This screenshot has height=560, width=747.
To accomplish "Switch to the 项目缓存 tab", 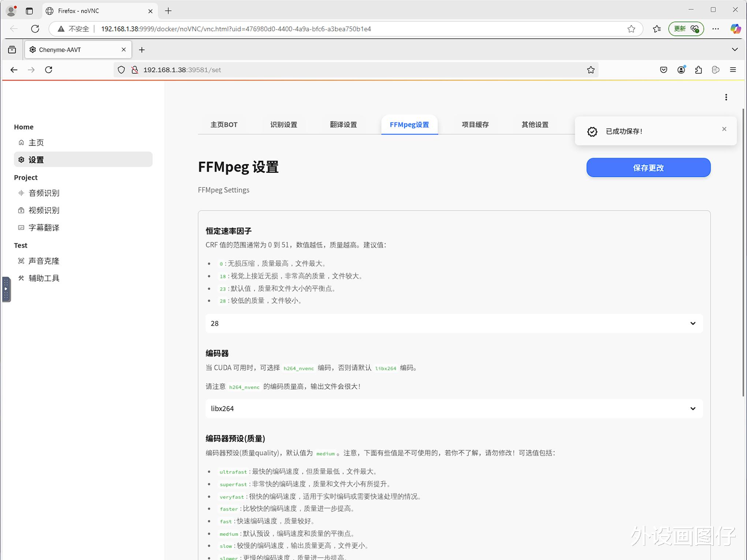I will [x=475, y=125].
